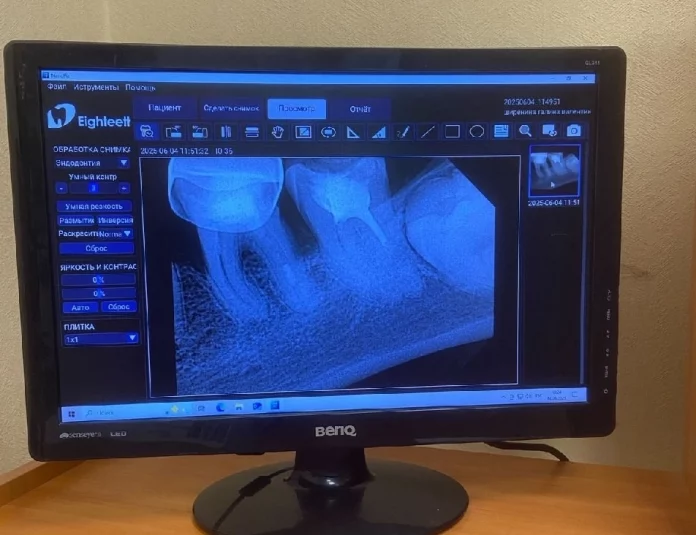Screen dimensions: 696x535
Task: Select the hand pan tool
Action: pyautogui.click(x=278, y=132)
